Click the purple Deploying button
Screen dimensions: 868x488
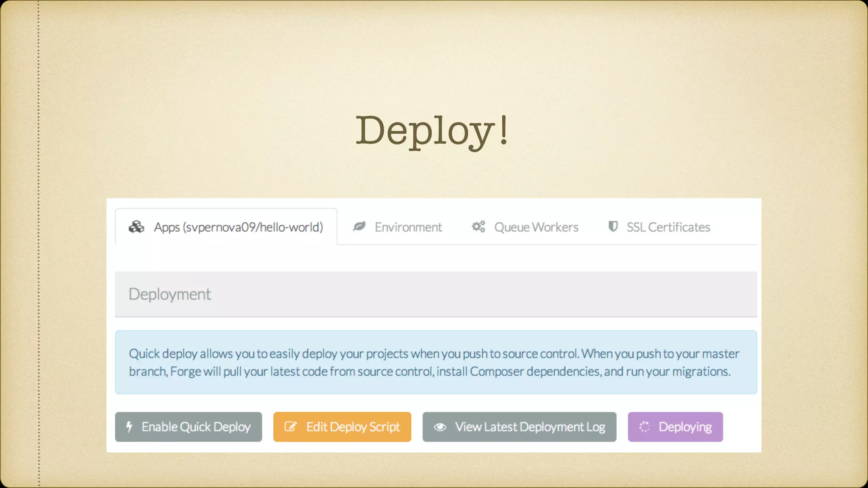676,427
